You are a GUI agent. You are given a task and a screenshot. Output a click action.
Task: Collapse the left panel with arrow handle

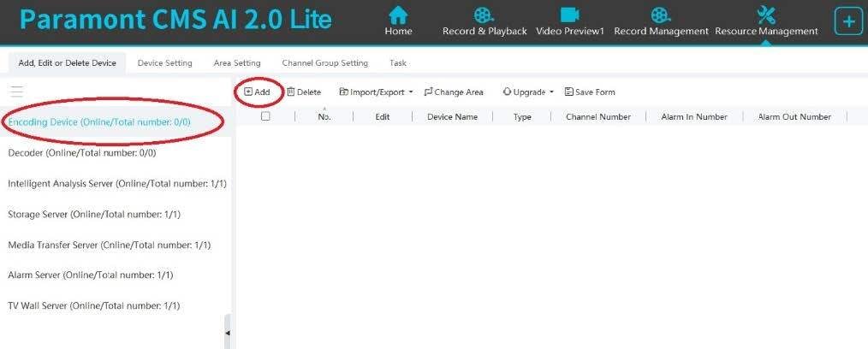click(x=228, y=333)
